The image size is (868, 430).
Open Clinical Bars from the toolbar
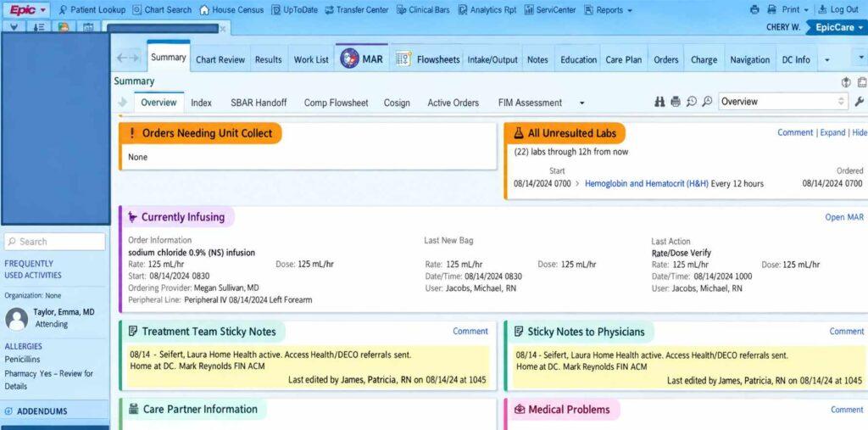(423, 10)
